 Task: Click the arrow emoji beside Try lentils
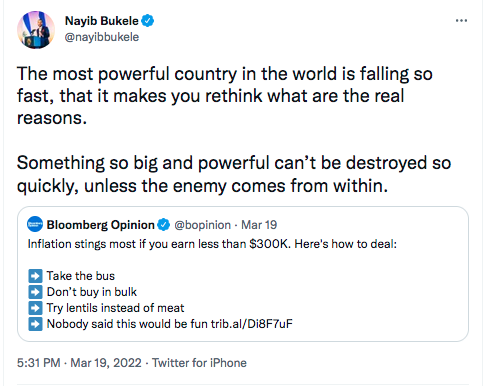(35, 308)
